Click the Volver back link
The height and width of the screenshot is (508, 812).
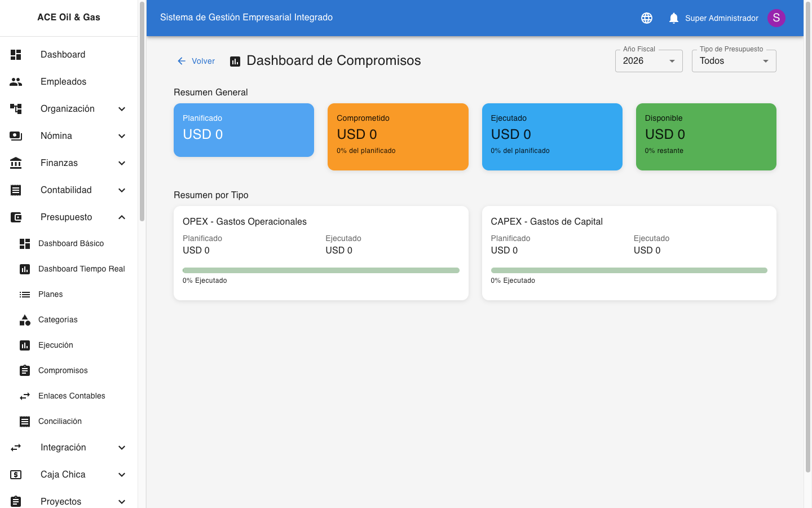click(196, 60)
